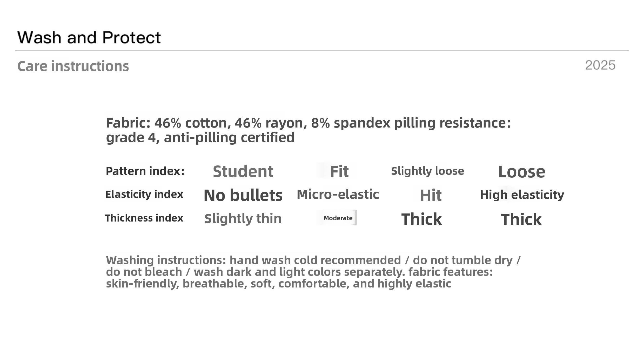Select the Slightly thin option
The image size is (644, 348).
(x=243, y=218)
